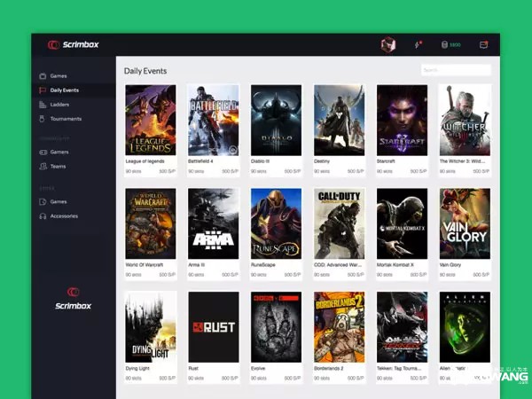532x399 pixels.
Task: Open the Tekken Tag Tournament cover
Action: [402, 327]
